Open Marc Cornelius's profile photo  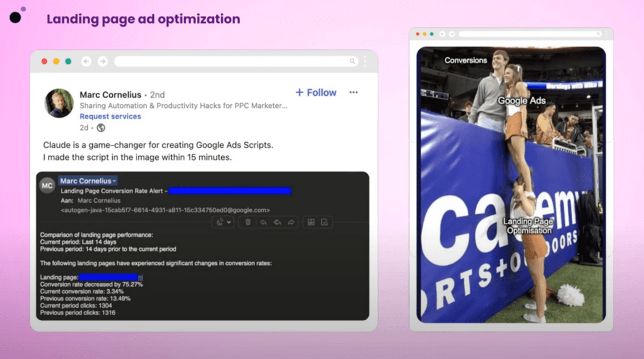click(x=59, y=103)
